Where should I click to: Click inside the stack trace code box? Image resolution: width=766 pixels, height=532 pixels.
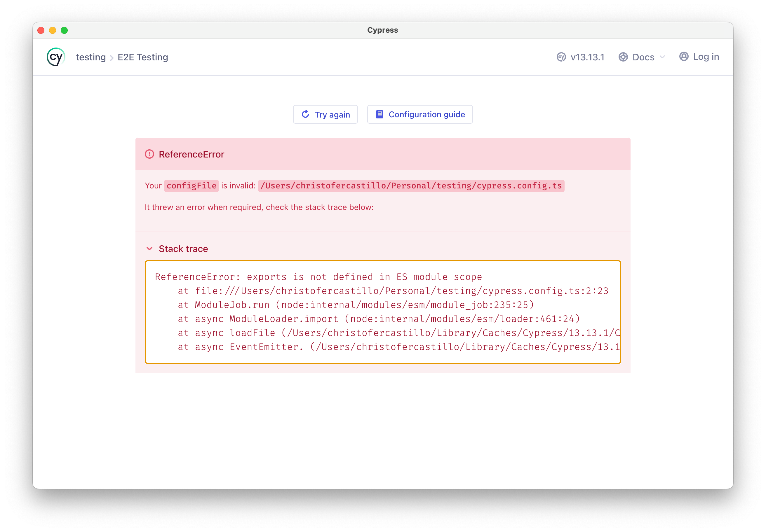pyautogui.click(x=383, y=312)
